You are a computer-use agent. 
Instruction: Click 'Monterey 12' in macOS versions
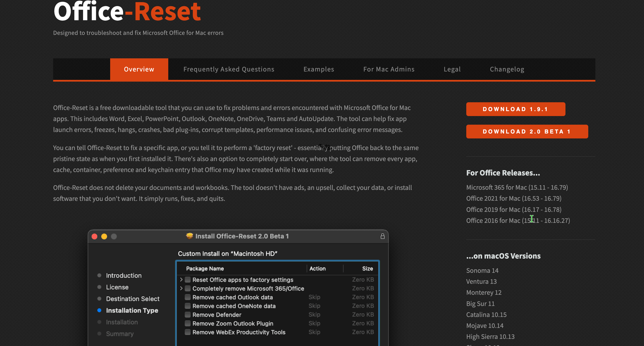tap(484, 293)
